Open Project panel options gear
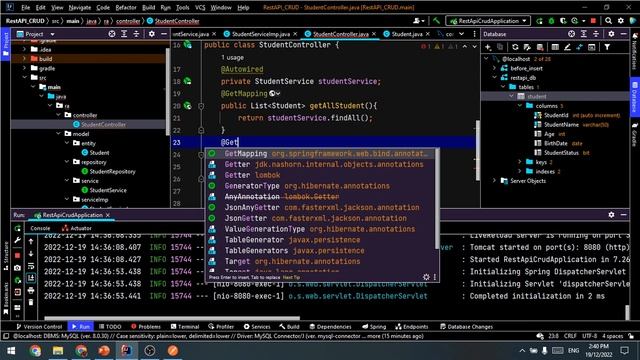Viewport: 640px width, 360px height. [x=151, y=34]
